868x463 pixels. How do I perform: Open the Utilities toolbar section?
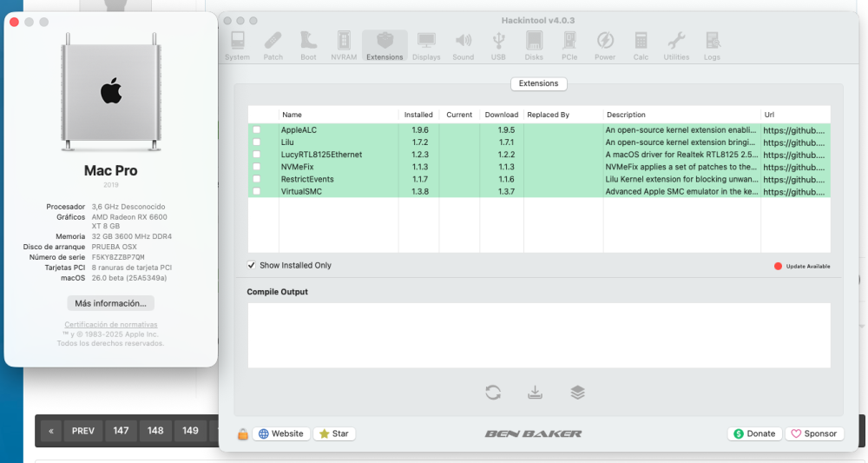pyautogui.click(x=676, y=45)
